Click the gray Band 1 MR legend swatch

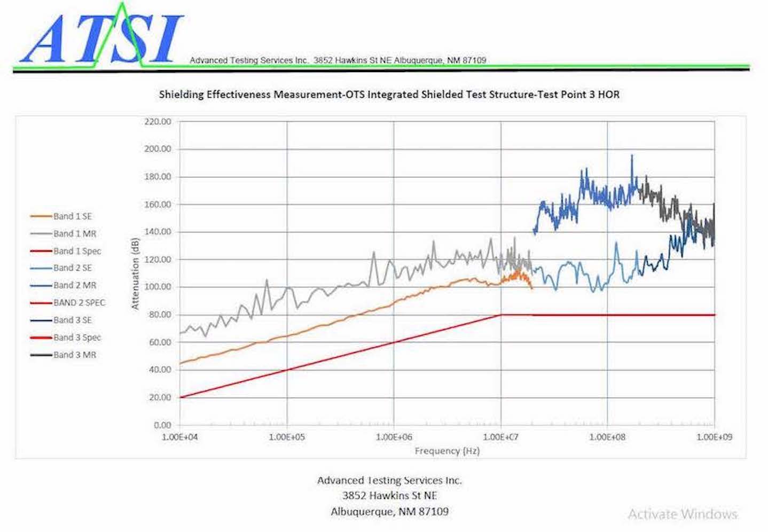(41, 233)
